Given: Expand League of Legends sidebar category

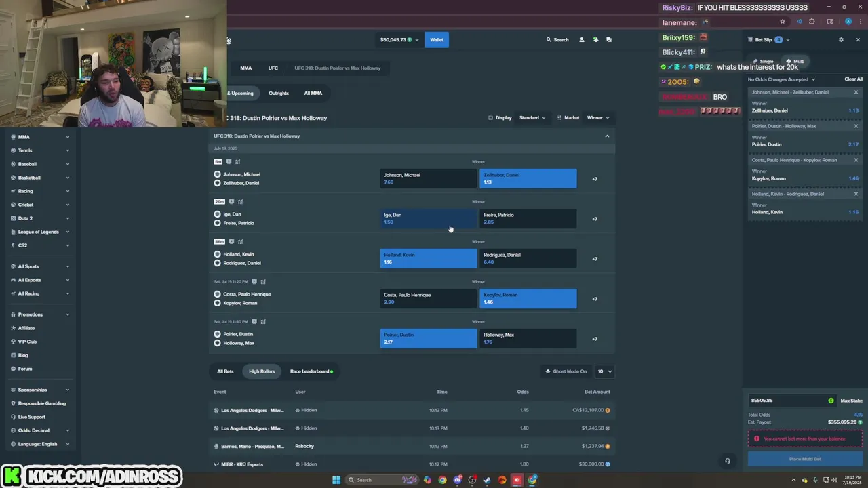Looking at the screenshot, I should [67, 232].
